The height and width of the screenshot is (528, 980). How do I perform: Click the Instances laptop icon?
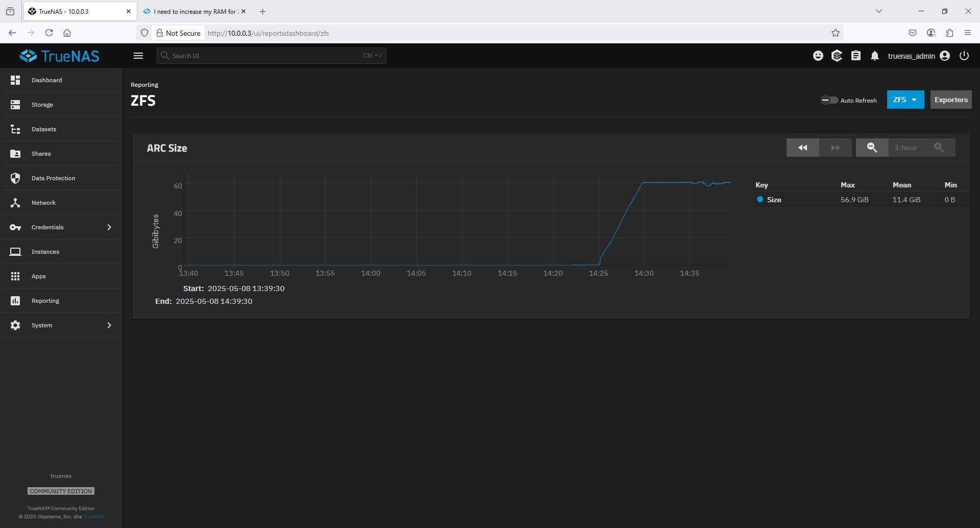tap(15, 252)
